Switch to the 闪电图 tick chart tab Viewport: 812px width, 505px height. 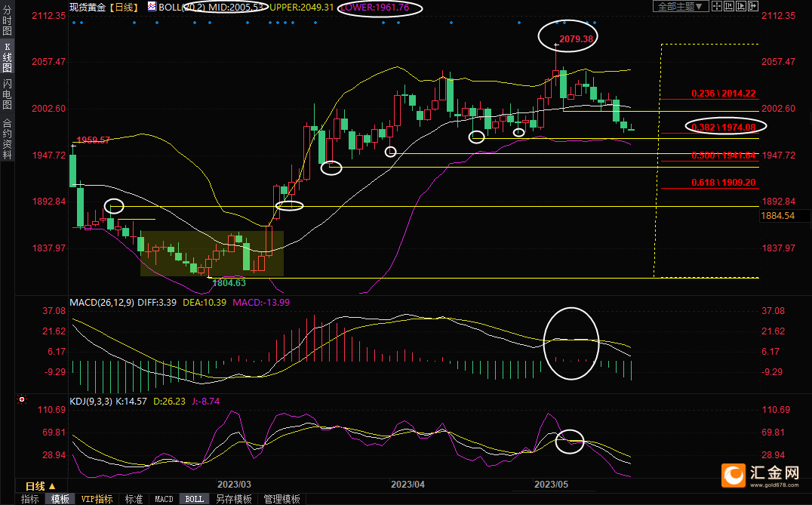coord(8,94)
